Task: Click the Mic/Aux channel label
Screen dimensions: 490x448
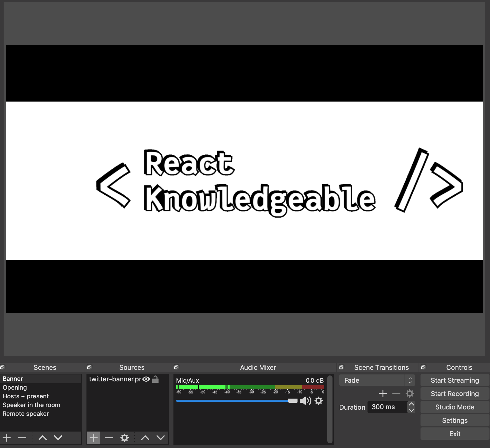Action: 187,380
